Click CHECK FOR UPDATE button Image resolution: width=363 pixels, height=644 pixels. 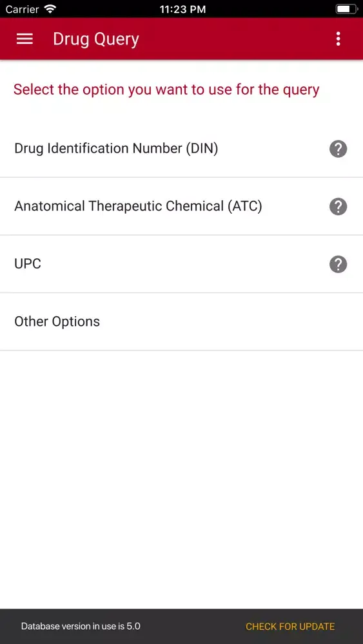pyautogui.click(x=290, y=627)
